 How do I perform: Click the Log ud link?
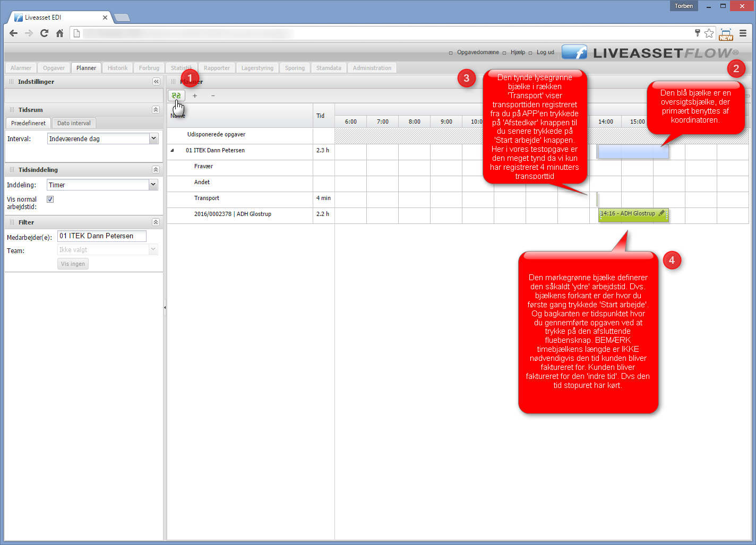point(545,53)
